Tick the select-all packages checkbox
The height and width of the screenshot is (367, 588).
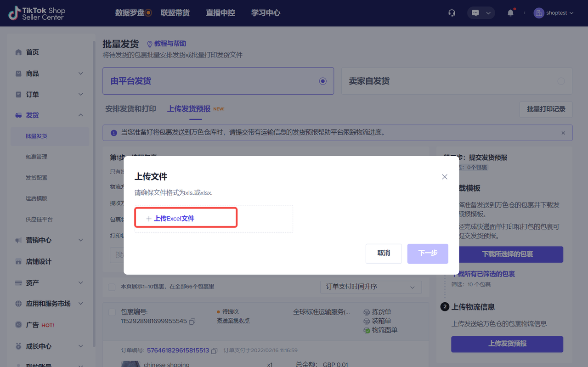[x=112, y=287]
